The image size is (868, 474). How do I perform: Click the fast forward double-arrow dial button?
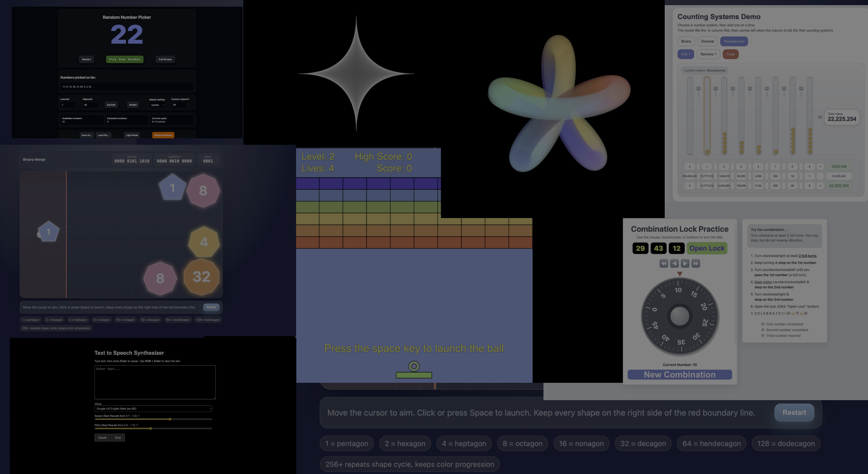pyautogui.click(x=696, y=263)
